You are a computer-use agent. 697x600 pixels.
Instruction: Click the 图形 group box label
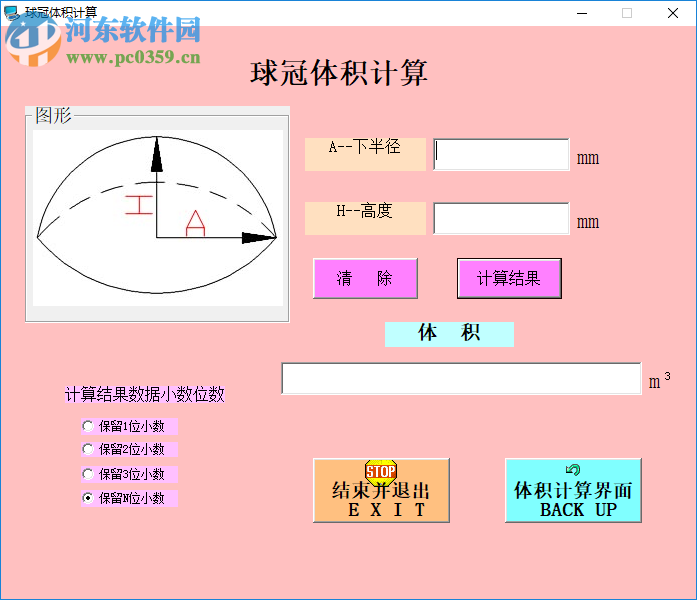pyautogui.click(x=53, y=115)
